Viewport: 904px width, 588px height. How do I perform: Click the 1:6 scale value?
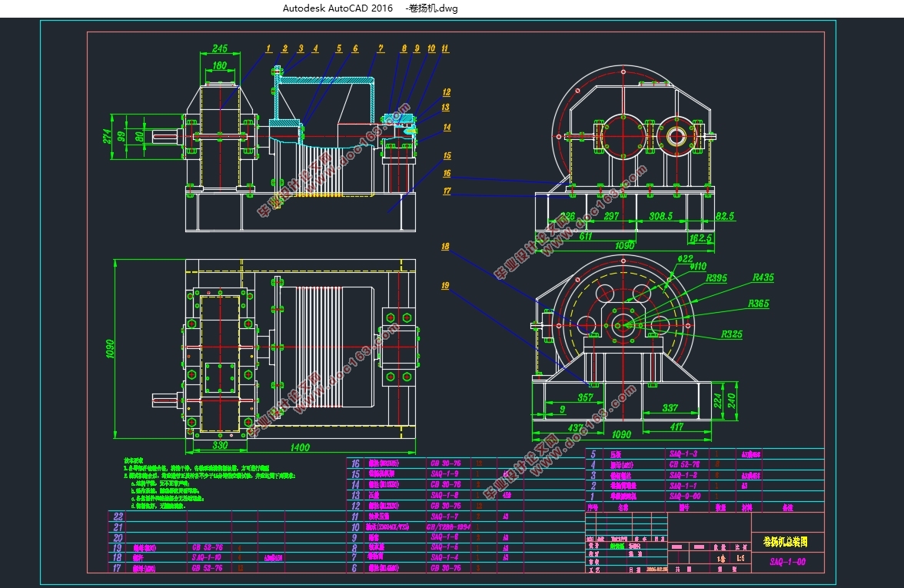(740, 558)
